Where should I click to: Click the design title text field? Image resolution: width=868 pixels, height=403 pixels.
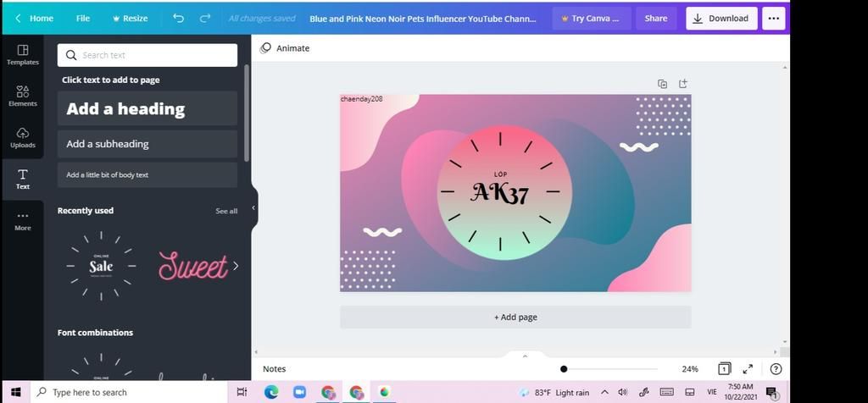point(423,19)
